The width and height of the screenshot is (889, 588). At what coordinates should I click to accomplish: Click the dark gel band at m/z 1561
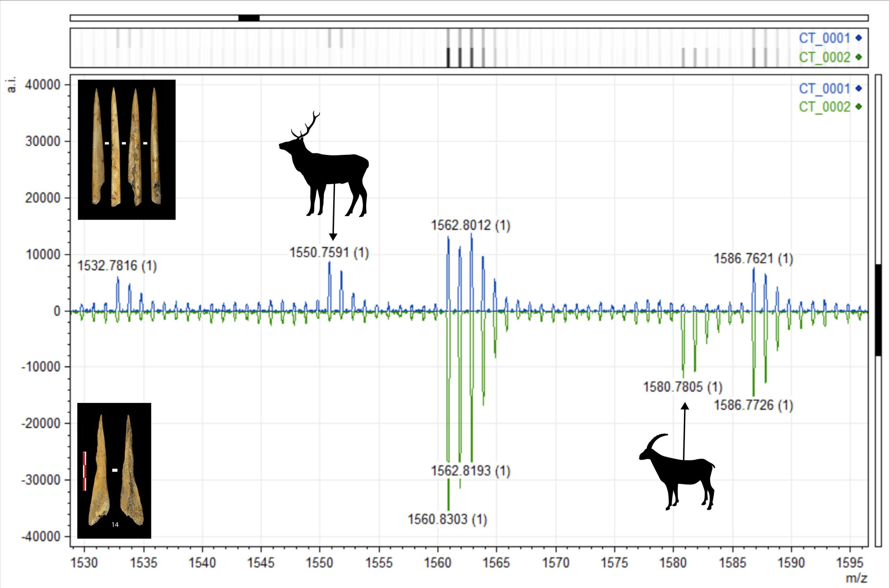pyautogui.click(x=448, y=57)
